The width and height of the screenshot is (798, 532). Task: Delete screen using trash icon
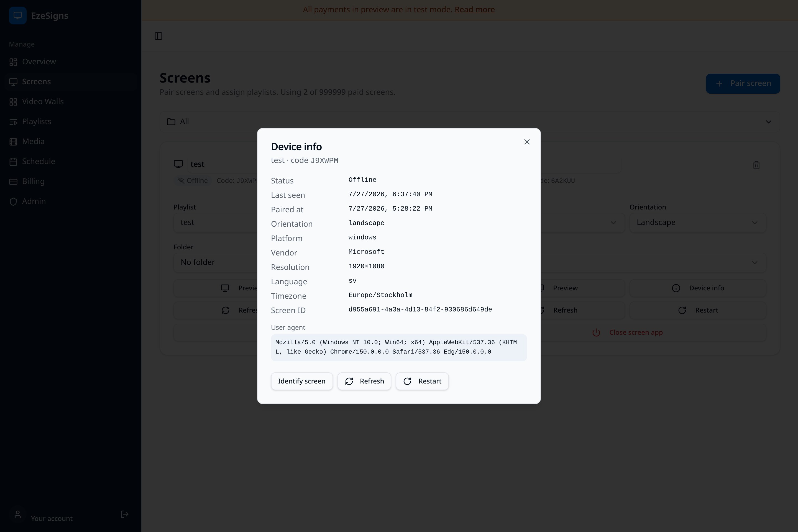point(756,165)
